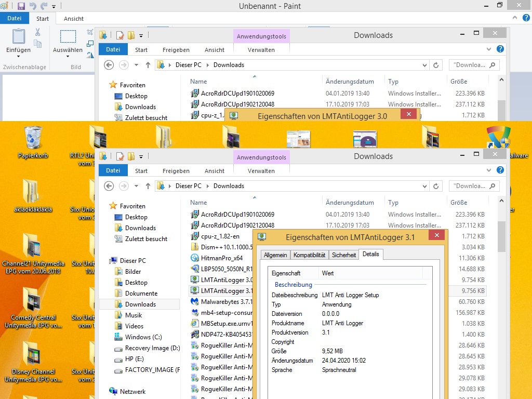The height and width of the screenshot is (399, 532).
Task: Click the Redo arrow in Paint's title bar
Action: (x=44, y=6)
